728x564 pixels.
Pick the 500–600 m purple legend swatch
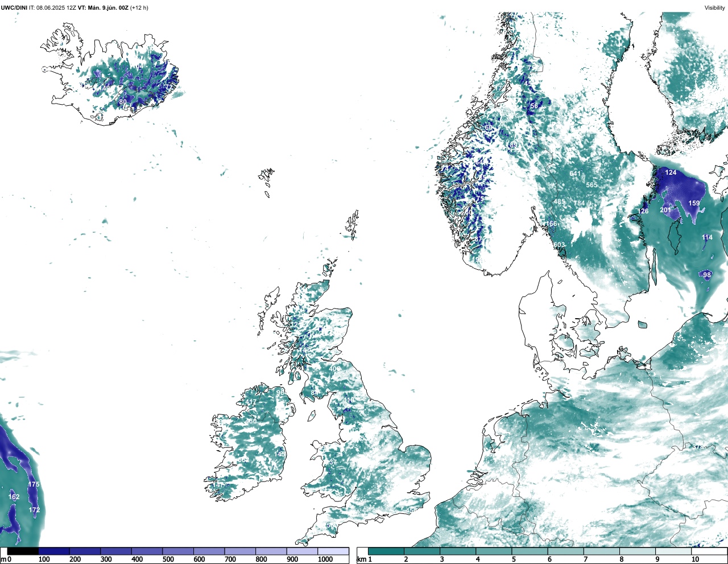(178, 551)
